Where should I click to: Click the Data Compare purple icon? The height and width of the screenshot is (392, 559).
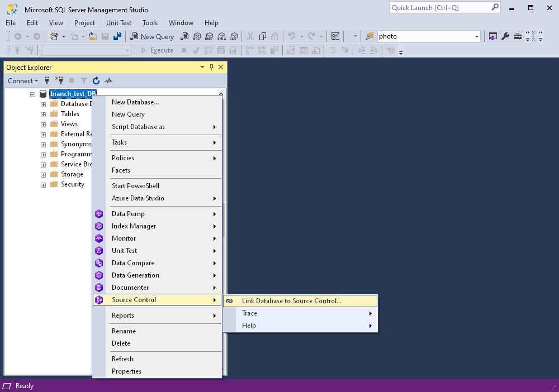click(x=99, y=263)
